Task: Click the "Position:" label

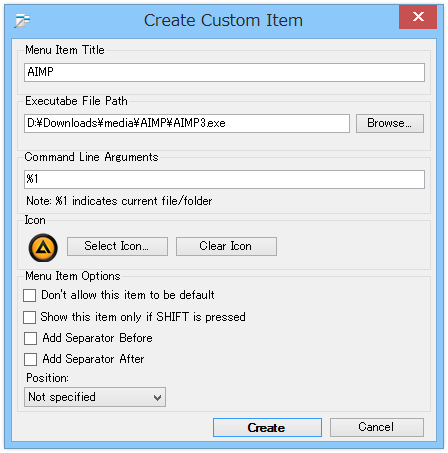Action: [47, 378]
